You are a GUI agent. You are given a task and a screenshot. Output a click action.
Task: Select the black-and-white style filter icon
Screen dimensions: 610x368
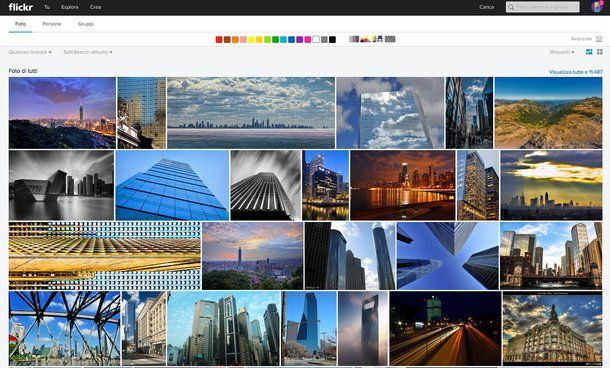pos(354,39)
